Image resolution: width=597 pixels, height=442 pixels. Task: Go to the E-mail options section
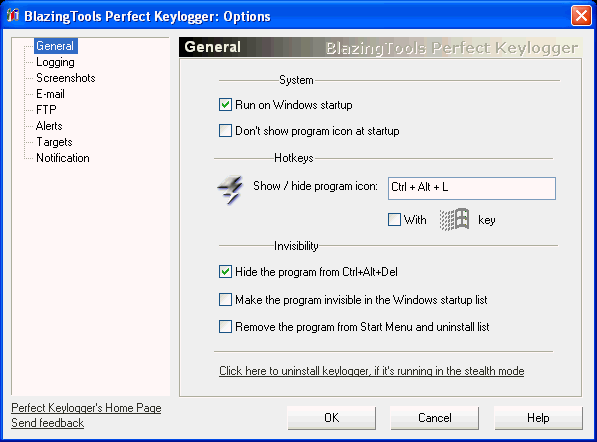50,94
